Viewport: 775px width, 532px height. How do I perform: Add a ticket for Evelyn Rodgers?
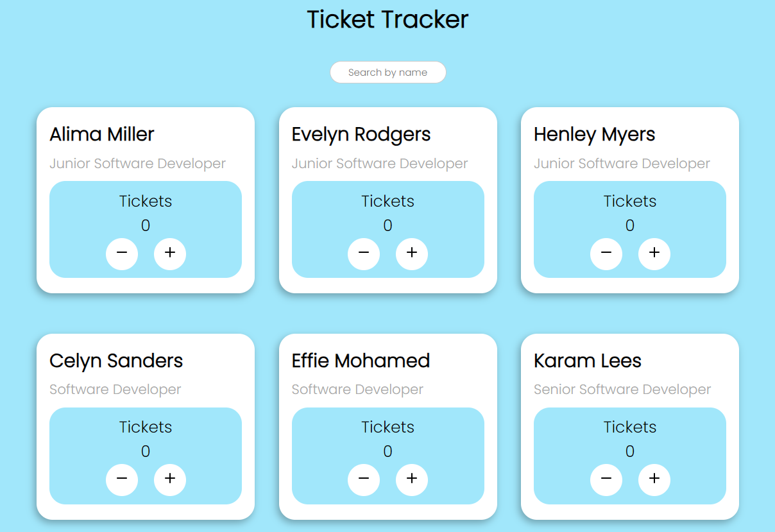(412, 253)
